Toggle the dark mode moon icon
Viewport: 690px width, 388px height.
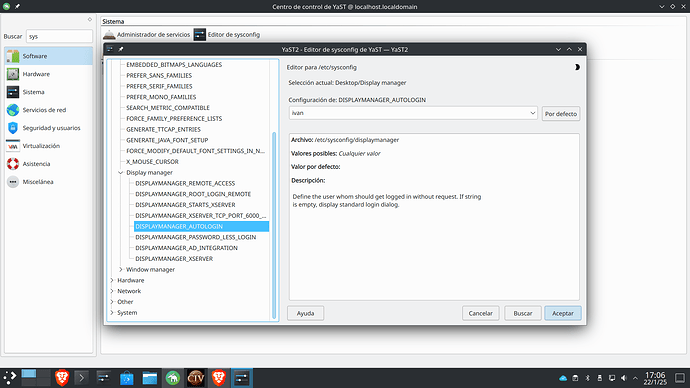coord(577,67)
